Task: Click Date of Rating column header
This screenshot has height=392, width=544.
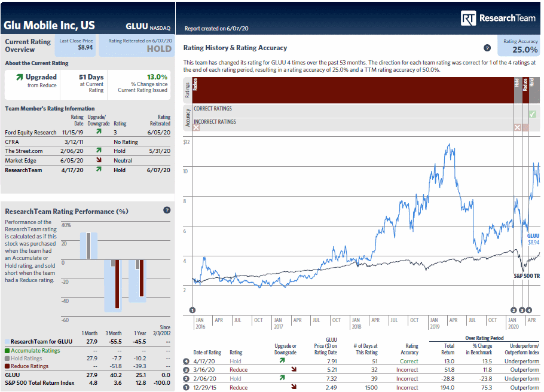Action: pyautogui.click(x=207, y=353)
